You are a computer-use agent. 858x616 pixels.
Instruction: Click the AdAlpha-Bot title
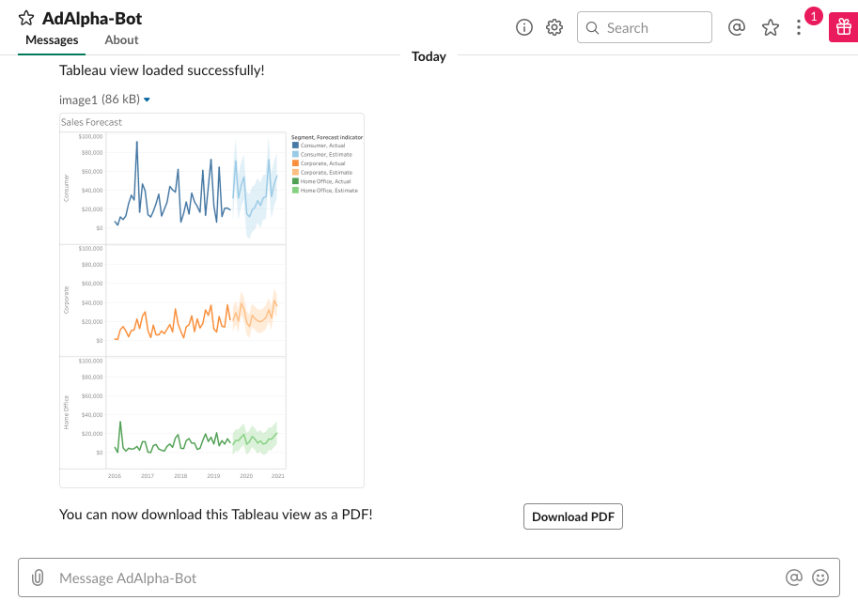pyautogui.click(x=92, y=18)
